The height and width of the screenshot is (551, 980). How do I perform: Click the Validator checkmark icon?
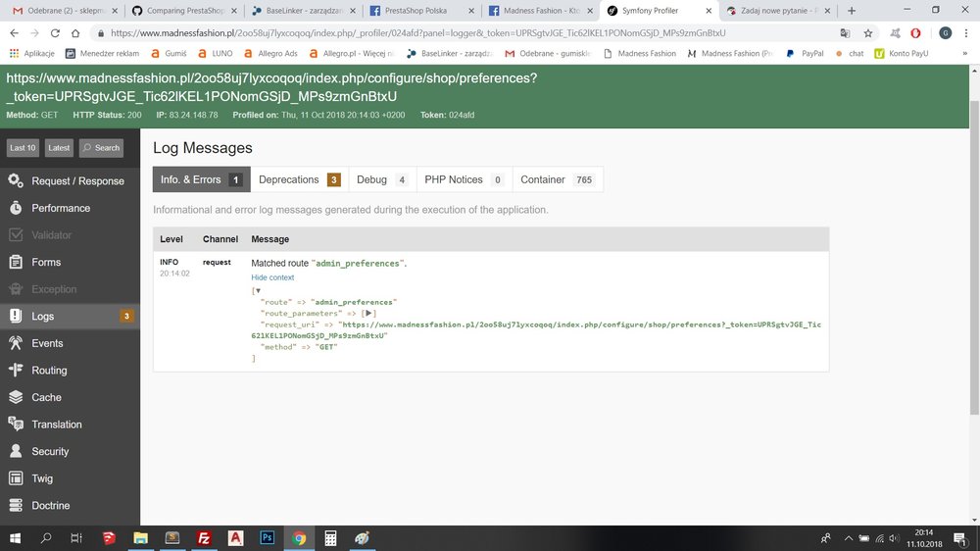click(x=16, y=234)
